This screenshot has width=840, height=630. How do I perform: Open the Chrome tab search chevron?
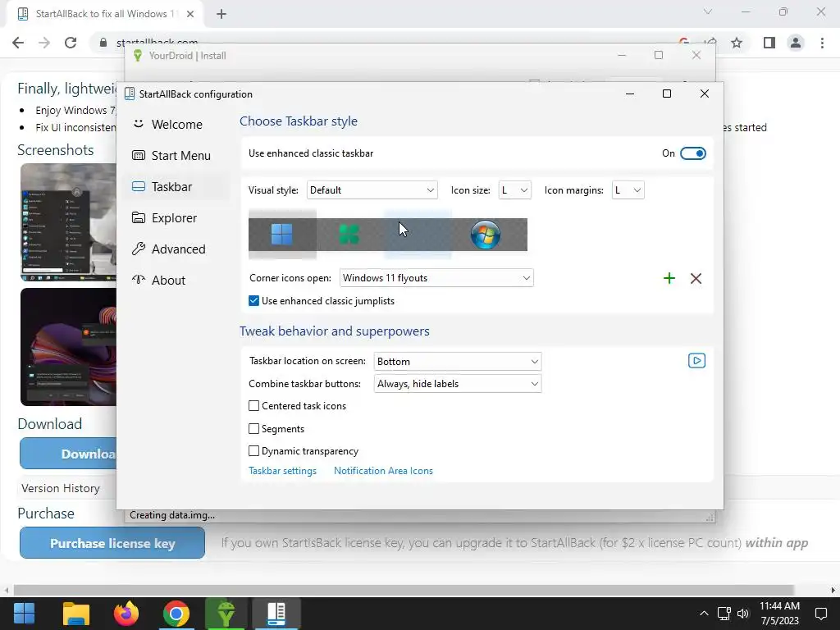click(x=708, y=11)
